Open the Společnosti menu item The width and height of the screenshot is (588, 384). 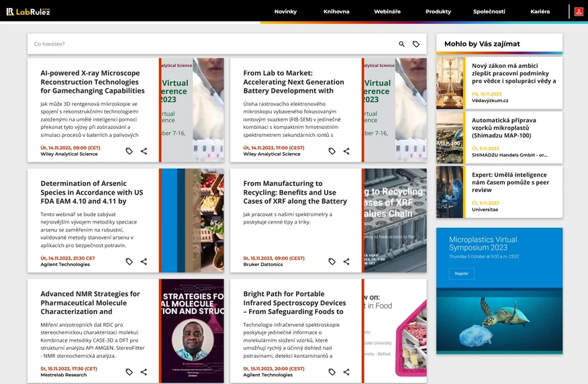(489, 11)
